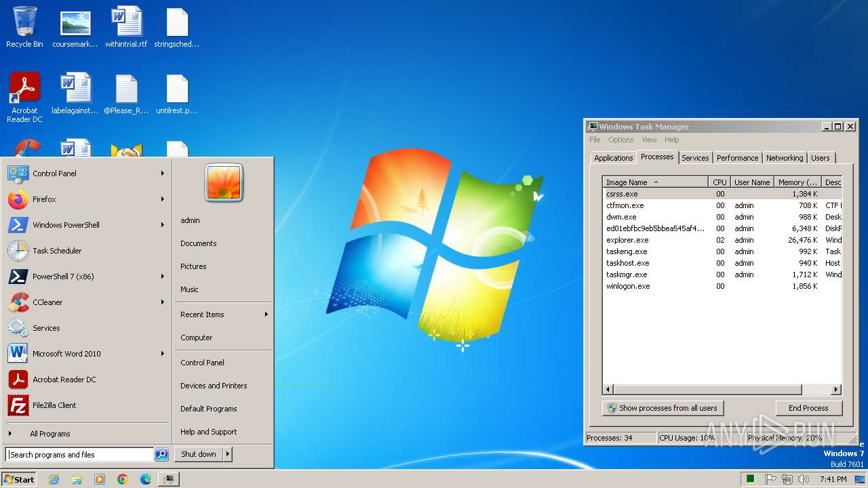Select the @Please_R text file on desktop

(126, 94)
